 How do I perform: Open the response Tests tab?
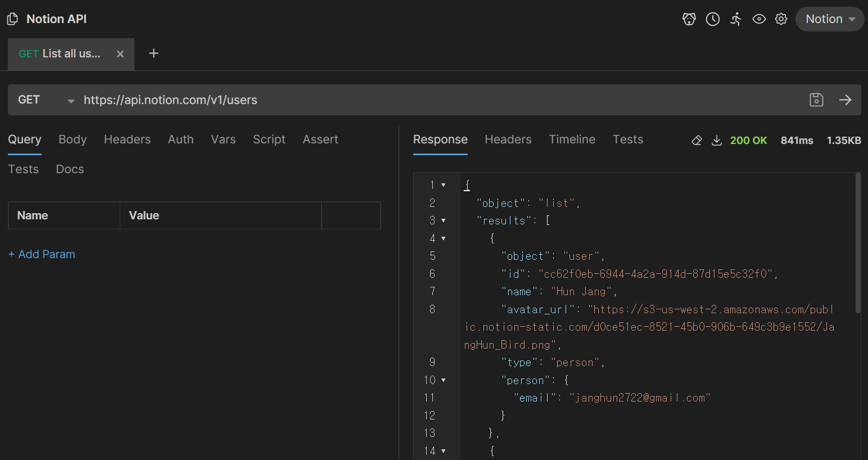628,139
